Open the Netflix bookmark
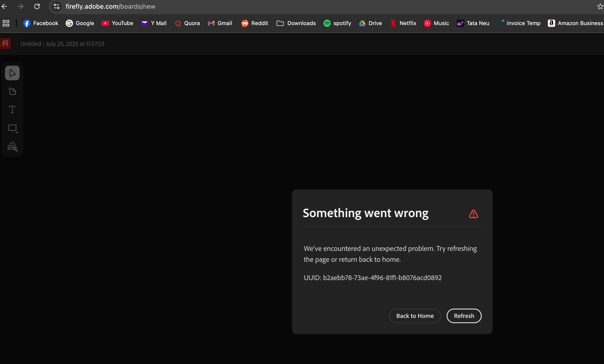 point(403,23)
